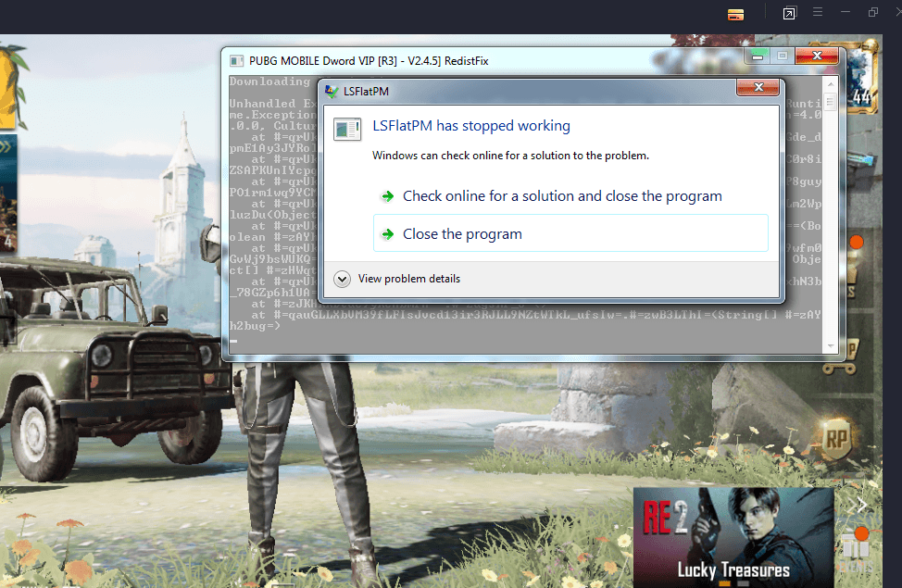Open the RP Royale Pass badge
The height and width of the screenshot is (588, 902).
[836, 440]
